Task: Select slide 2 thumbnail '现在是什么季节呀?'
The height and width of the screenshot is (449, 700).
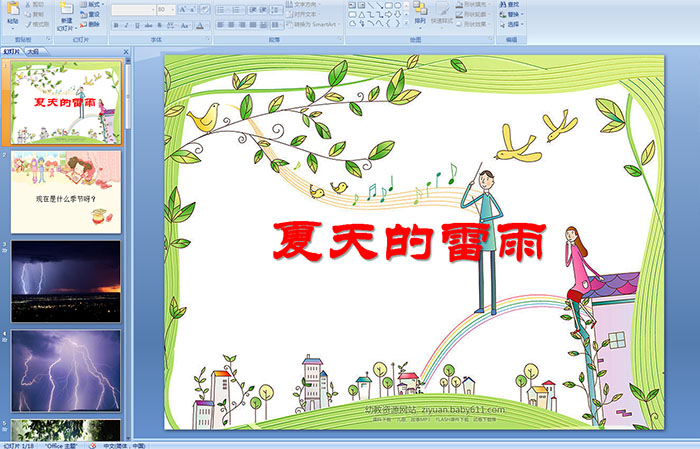Action: 66,192
